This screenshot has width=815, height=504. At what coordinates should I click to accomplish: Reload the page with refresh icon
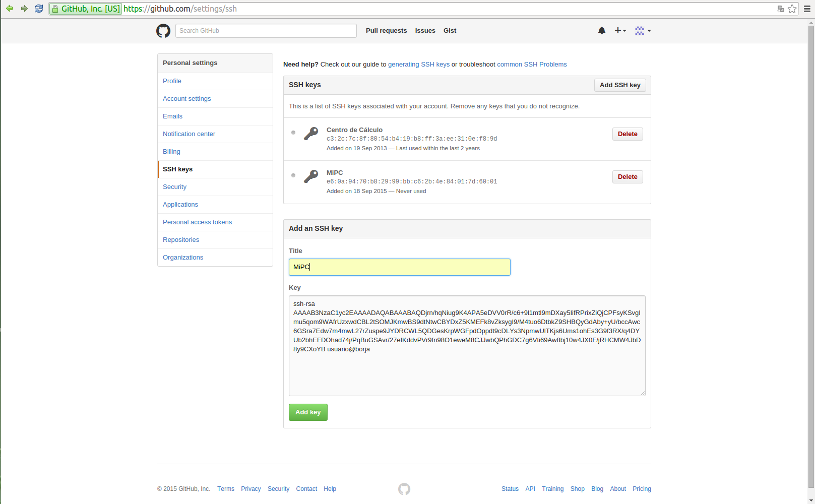pyautogui.click(x=39, y=9)
